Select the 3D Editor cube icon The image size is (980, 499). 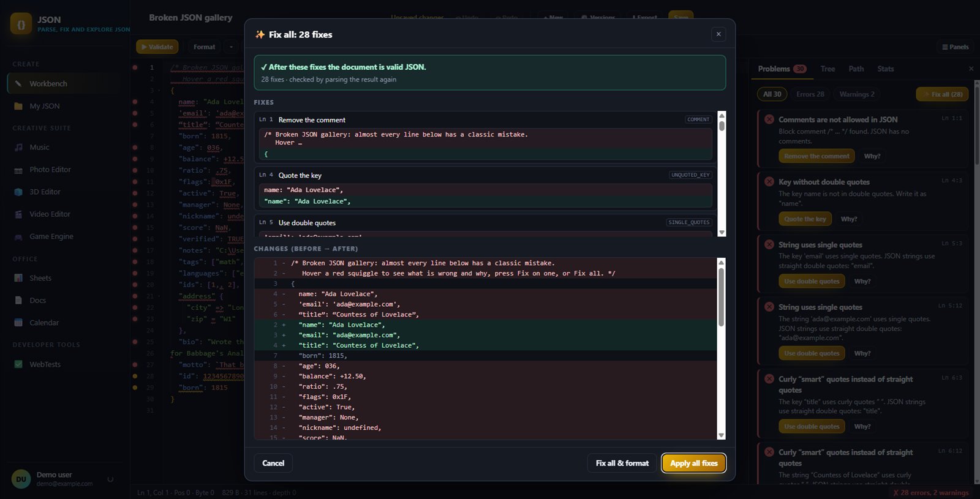(18, 192)
